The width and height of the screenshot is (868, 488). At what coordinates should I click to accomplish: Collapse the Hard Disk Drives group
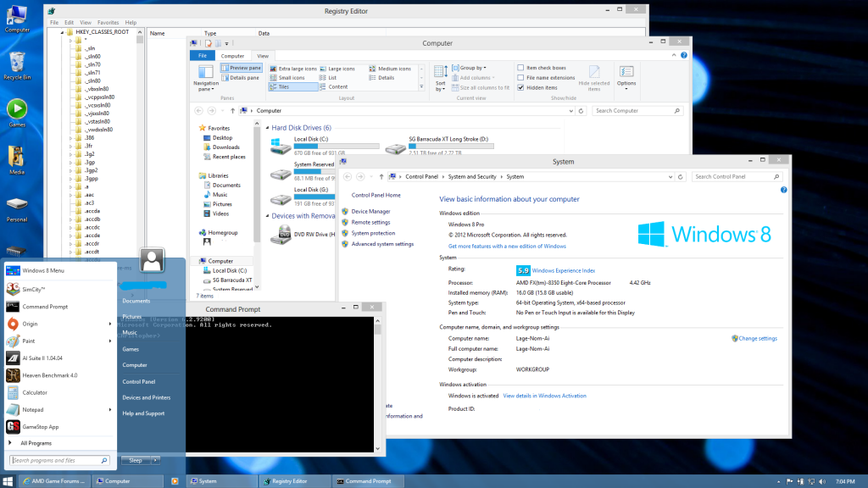point(267,128)
